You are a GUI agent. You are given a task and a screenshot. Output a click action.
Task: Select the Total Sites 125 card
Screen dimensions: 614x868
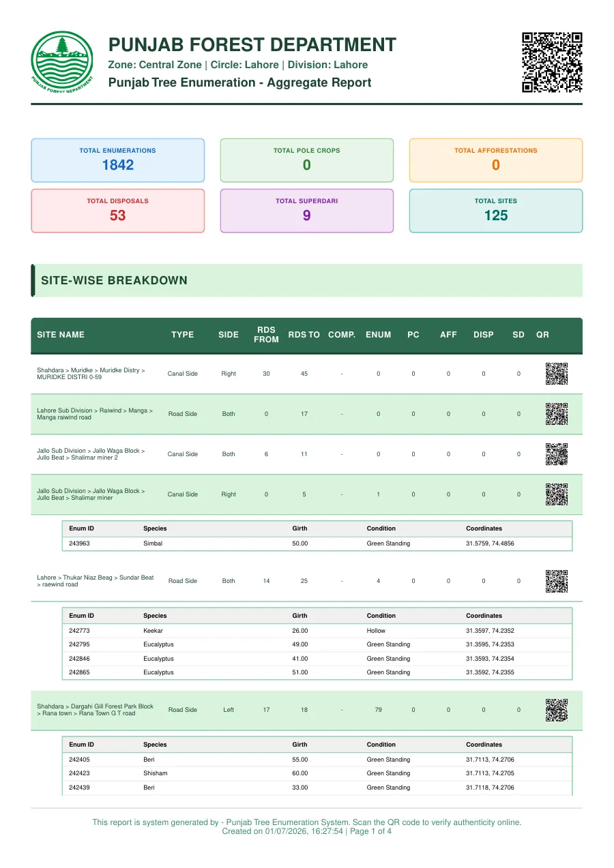(496, 211)
